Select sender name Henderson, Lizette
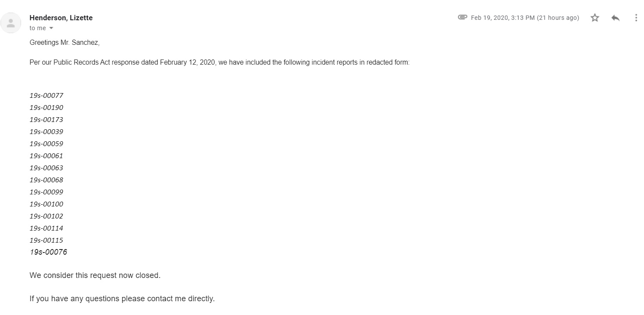Viewport: 644px width, 315px height. click(x=61, y=18)
